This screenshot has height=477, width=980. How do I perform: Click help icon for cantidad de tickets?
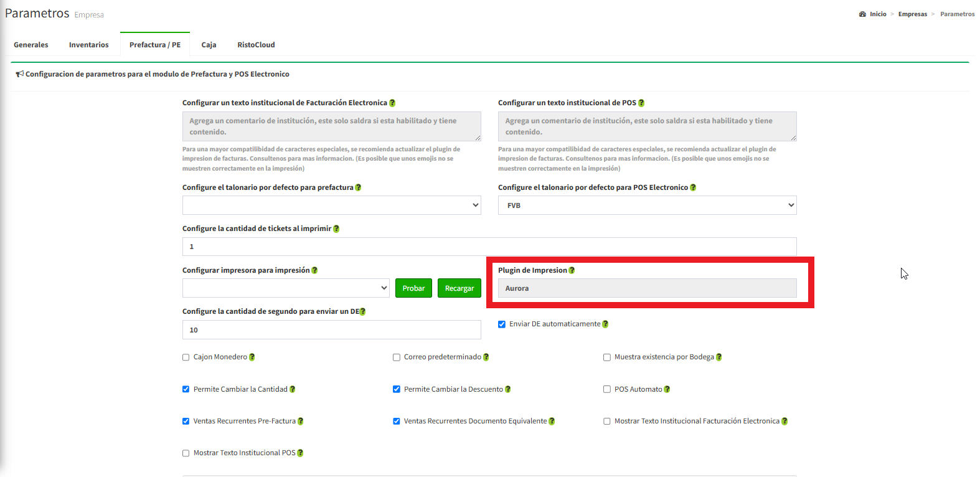pos(336,229)
